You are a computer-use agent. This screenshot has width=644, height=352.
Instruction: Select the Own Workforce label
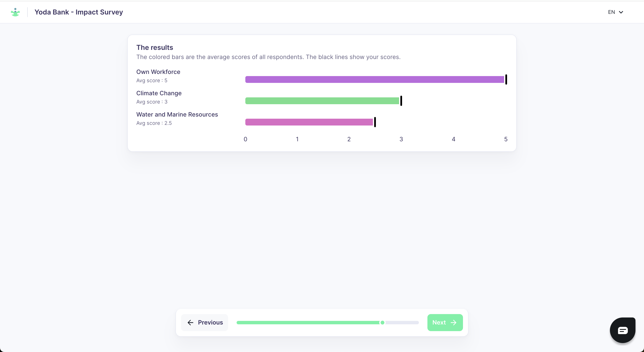click(x=158, y=72)
